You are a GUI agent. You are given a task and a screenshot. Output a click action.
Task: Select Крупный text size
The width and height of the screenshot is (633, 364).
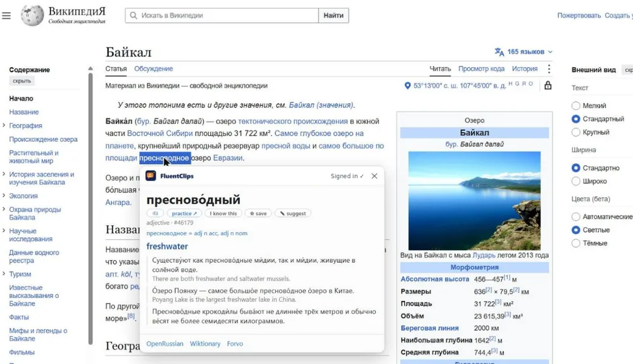tap(575, 132)
